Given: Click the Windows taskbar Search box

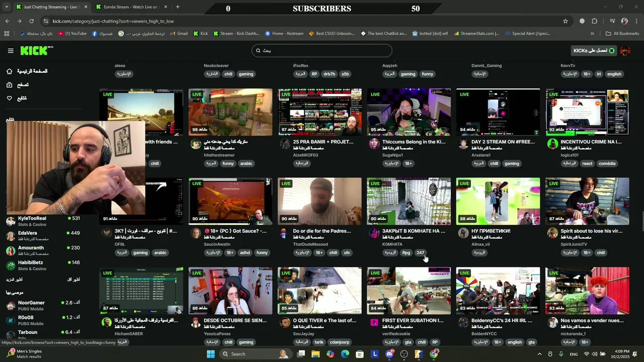Looking at the screenshot, I should point(256,354).
